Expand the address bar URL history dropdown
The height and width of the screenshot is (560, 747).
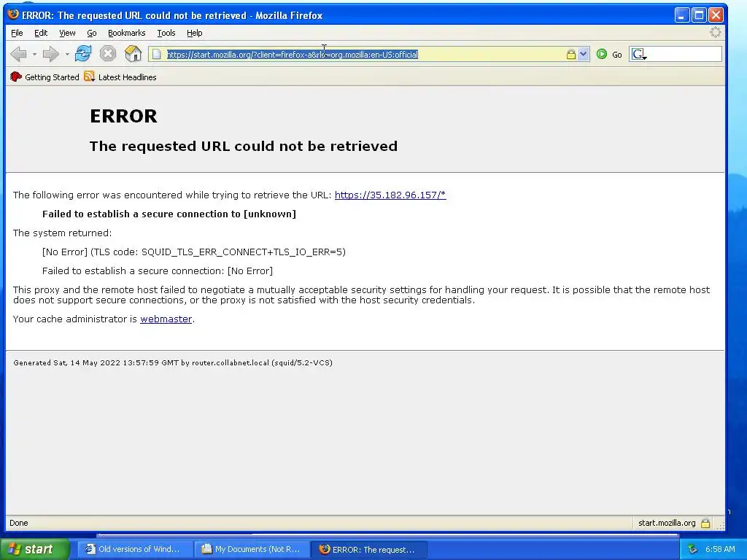click(x=583, y=54)
